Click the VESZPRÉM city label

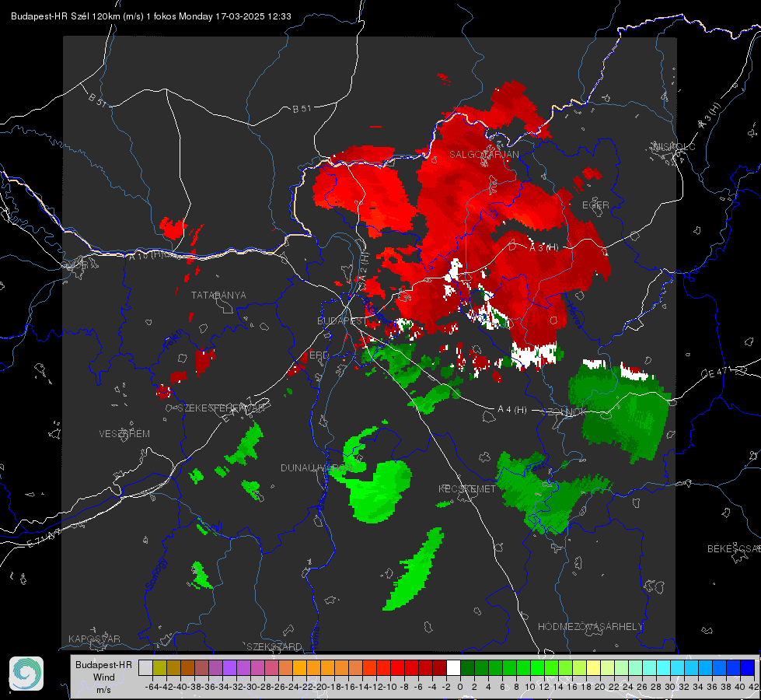pos(124,433)
